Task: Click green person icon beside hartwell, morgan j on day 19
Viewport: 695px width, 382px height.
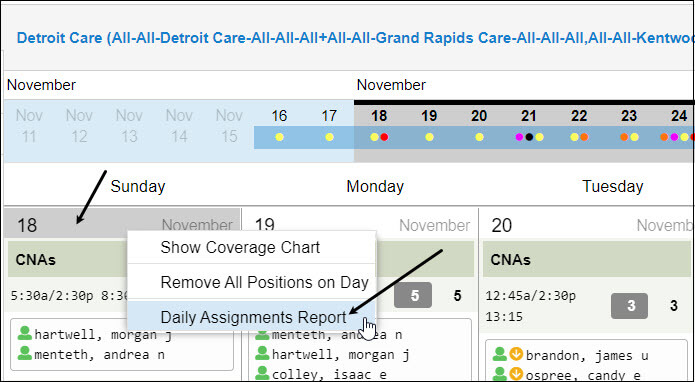Action: coord(262,353)
